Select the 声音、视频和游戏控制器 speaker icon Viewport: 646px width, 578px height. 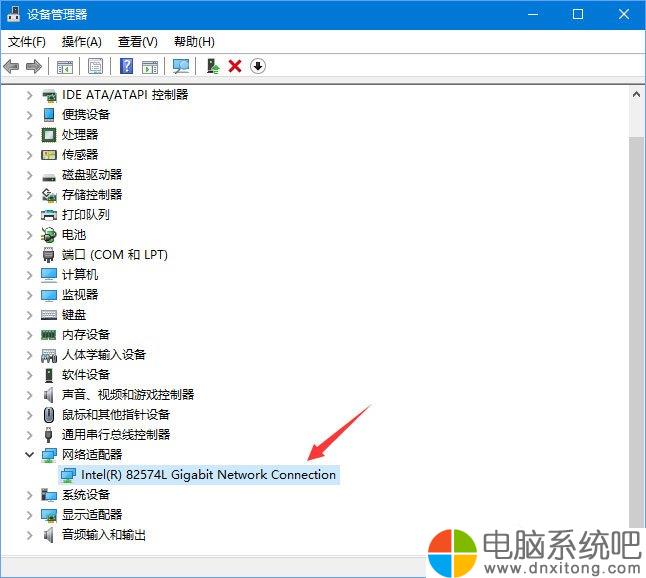49,395
